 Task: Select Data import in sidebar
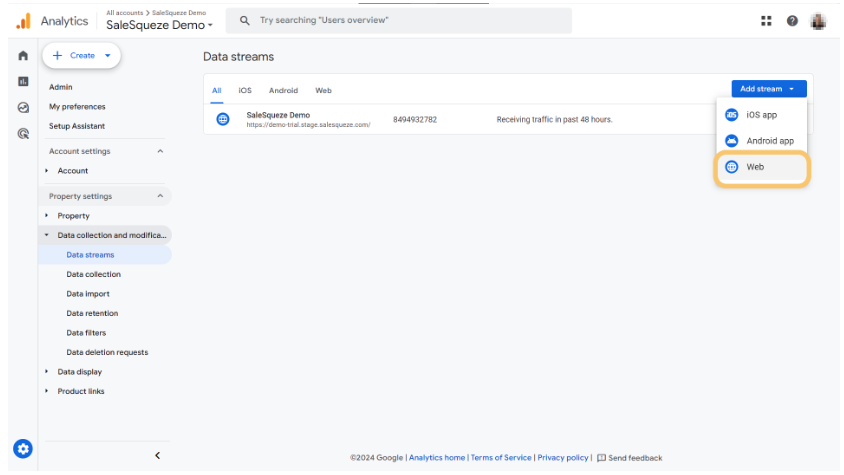pyautogui.click(x=88, y=294)
